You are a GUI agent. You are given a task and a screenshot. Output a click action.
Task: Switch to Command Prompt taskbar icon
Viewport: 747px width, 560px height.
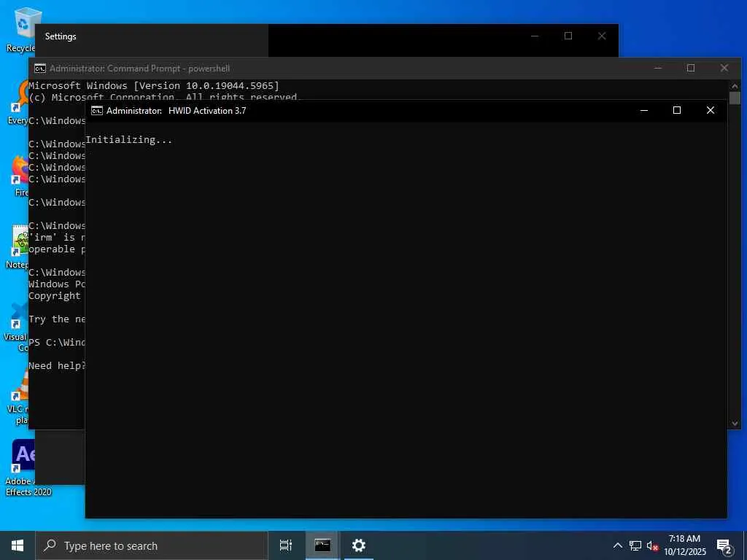tap(322, 545)
